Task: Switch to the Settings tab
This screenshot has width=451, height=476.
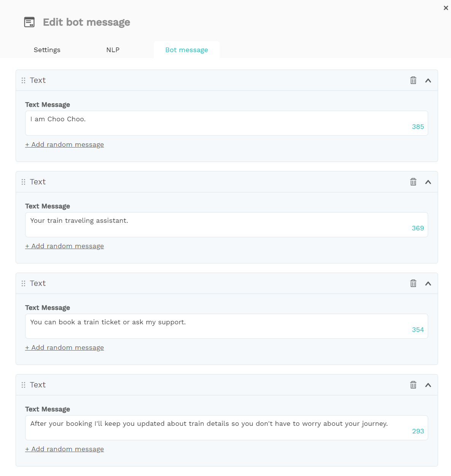Action: click(x=47, y=50)
